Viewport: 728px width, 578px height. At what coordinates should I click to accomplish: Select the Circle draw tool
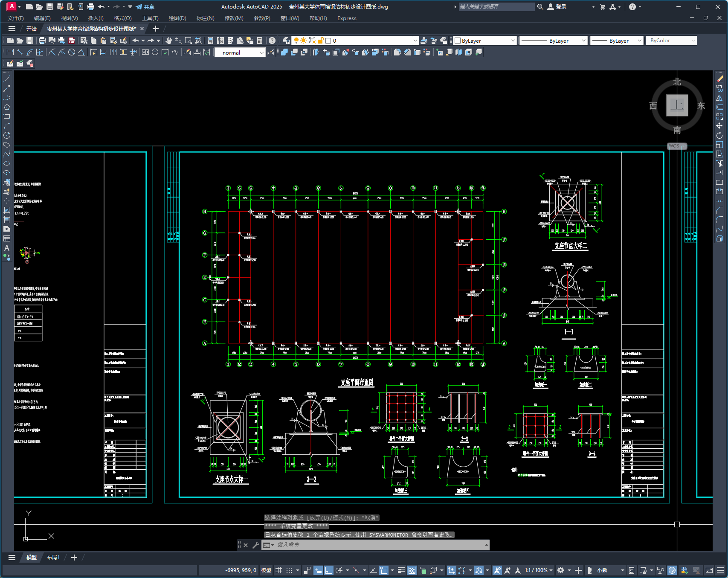7,135
